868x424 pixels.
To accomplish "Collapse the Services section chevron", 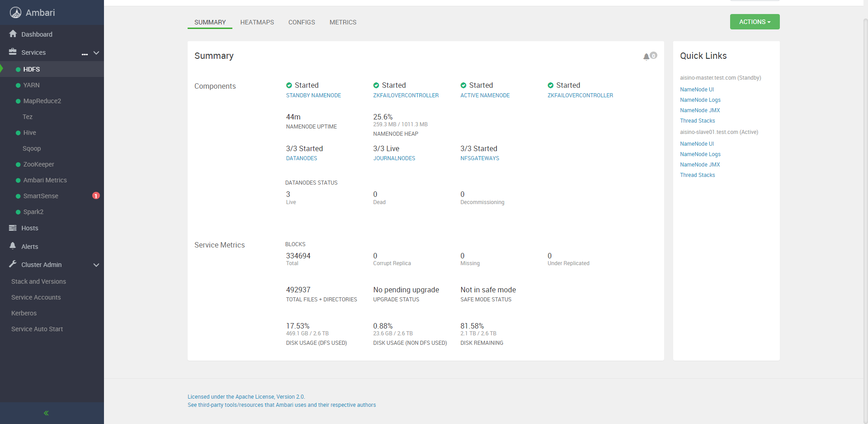I will coord(96,52).
